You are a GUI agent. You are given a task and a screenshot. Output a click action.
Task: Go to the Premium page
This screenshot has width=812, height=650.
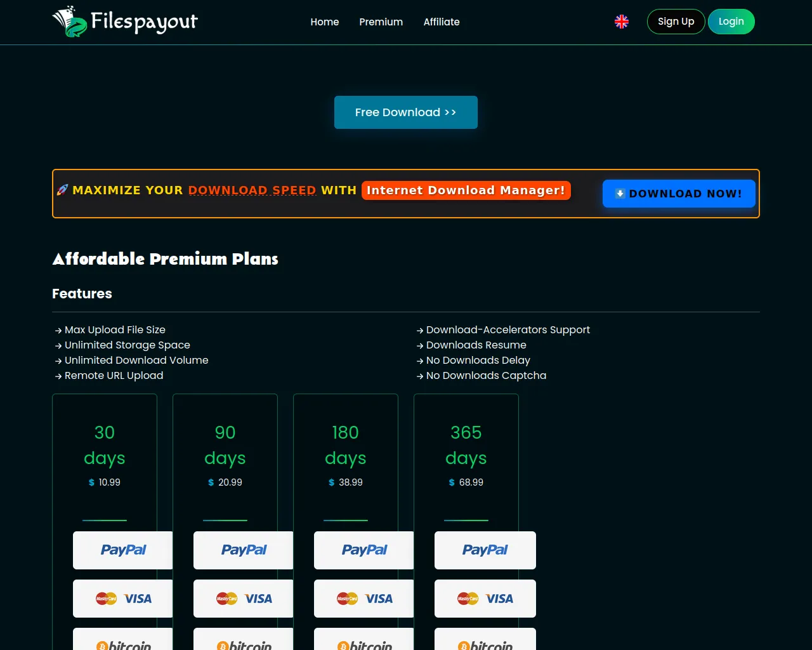tap(381, 22)
